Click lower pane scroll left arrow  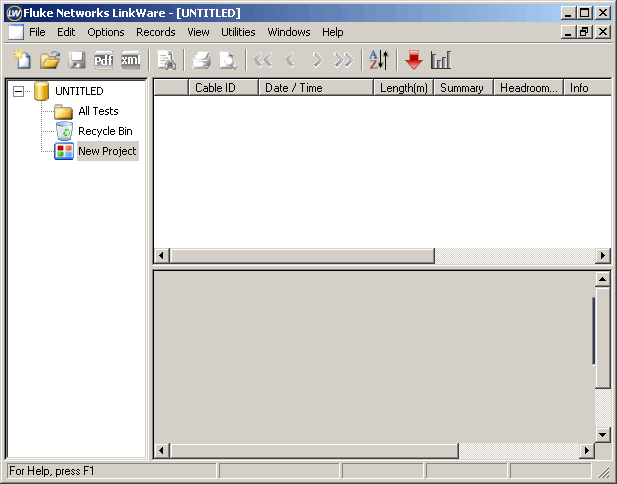tap(161, 451)
